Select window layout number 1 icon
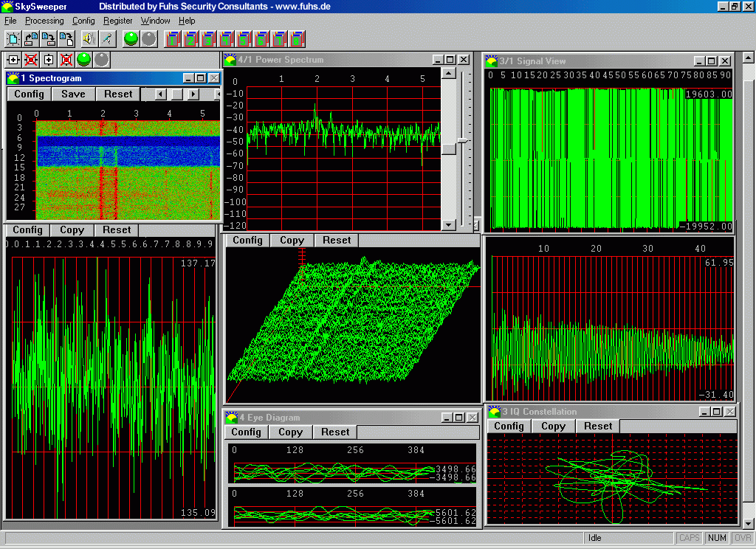The height and width of the screenshot is (549, 756). pyautogui.click(x=173, y=38)
